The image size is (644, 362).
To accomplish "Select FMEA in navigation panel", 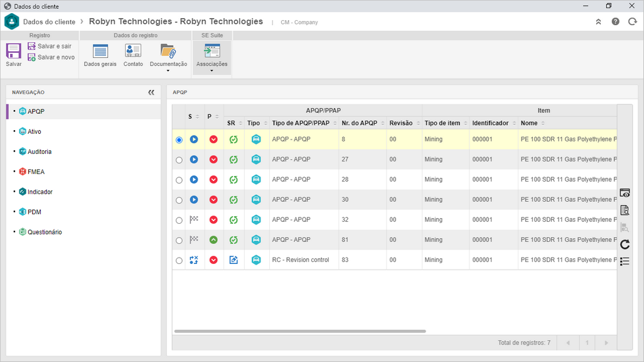I will coord(36,172).
